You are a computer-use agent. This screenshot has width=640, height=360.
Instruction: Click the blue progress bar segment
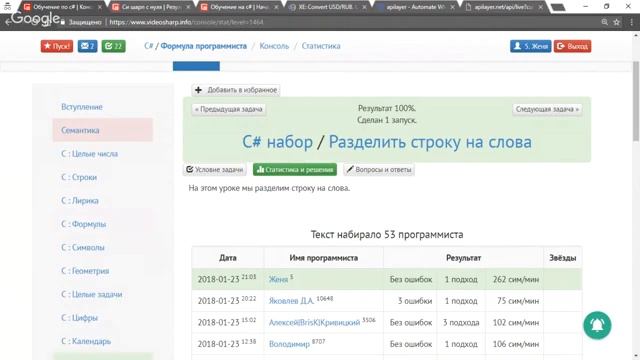click(196, 66)
